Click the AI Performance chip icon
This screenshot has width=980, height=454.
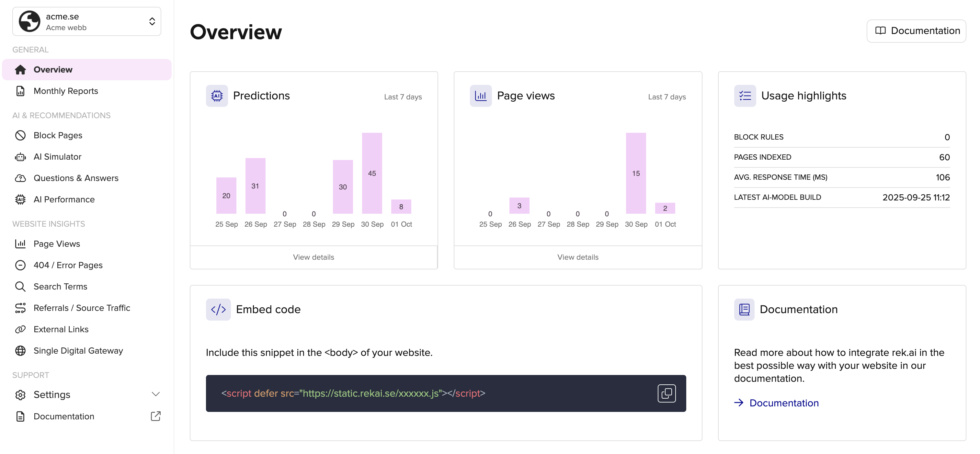coord(20,199)
